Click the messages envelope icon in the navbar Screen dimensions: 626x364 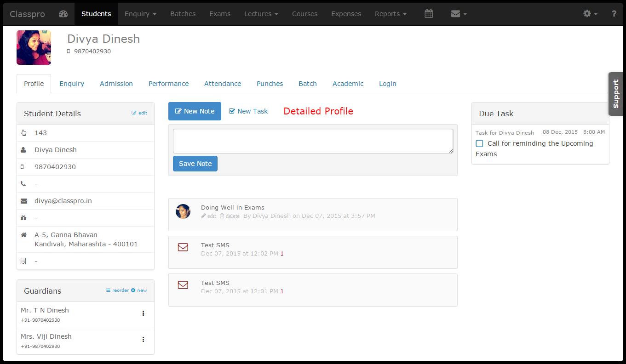pyautogui.click(x=455, y=14)
